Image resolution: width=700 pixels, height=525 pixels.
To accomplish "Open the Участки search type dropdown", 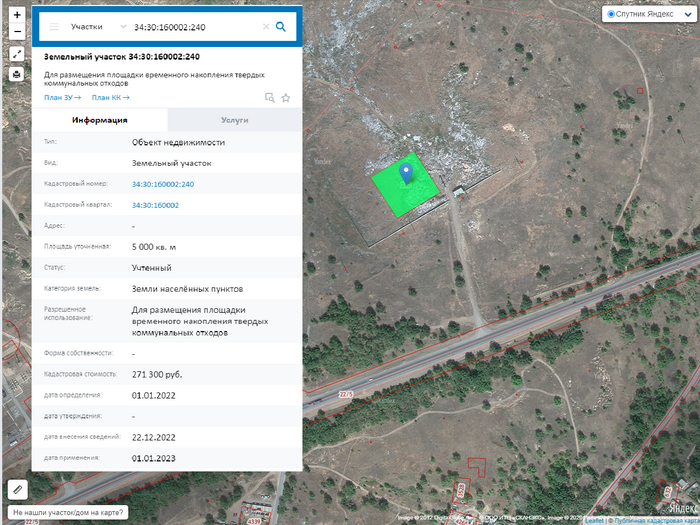I will point(98,27).
